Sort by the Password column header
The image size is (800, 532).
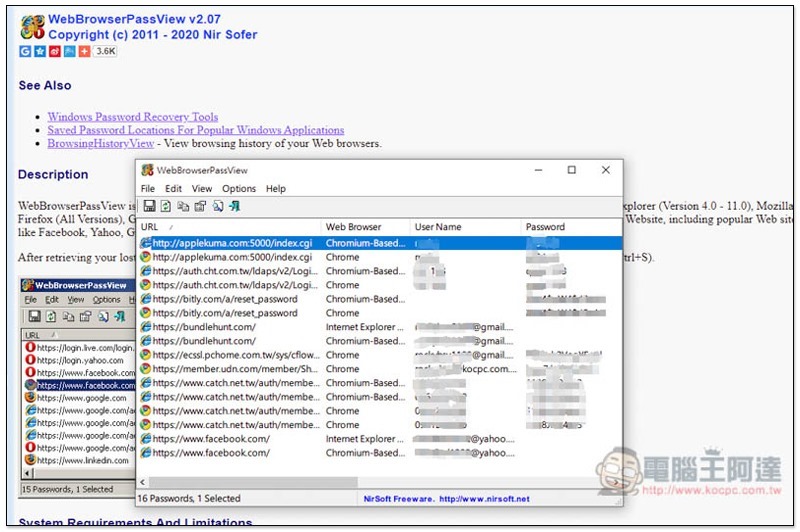point(571,227)
